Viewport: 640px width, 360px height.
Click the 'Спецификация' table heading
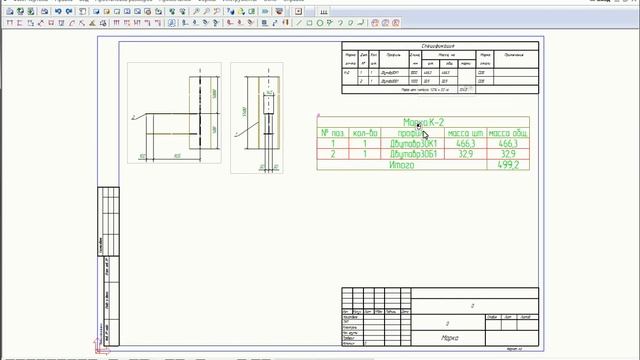438,46
